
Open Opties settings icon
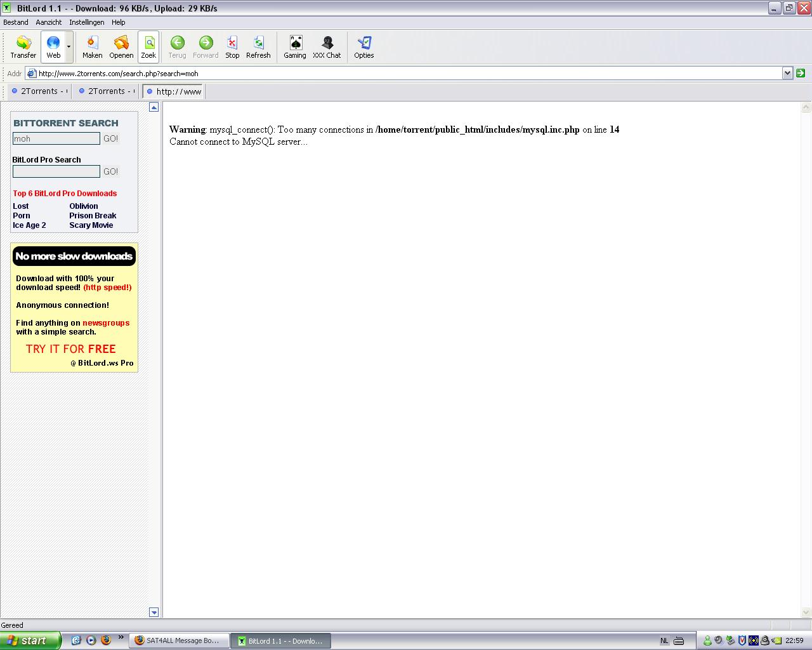(x=363, y=47)
